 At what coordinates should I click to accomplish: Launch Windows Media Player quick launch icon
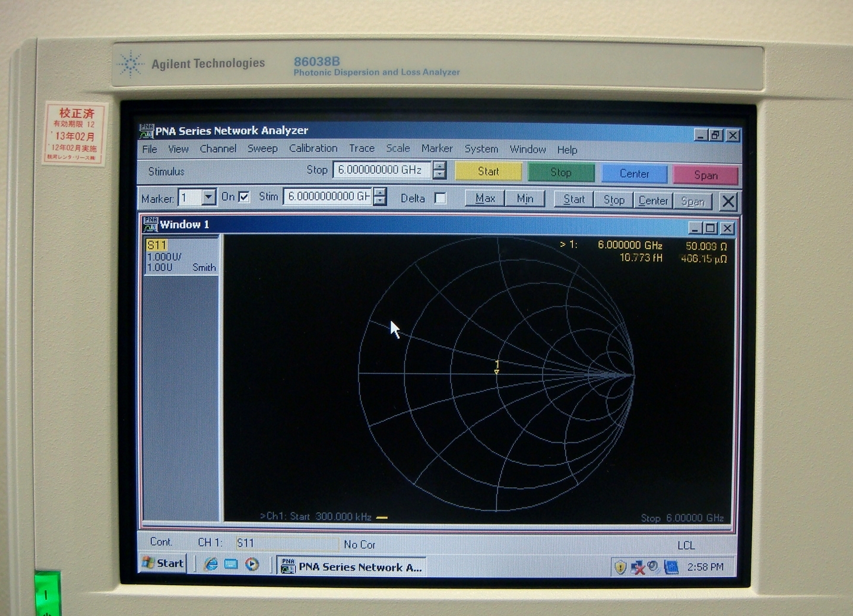252,564
